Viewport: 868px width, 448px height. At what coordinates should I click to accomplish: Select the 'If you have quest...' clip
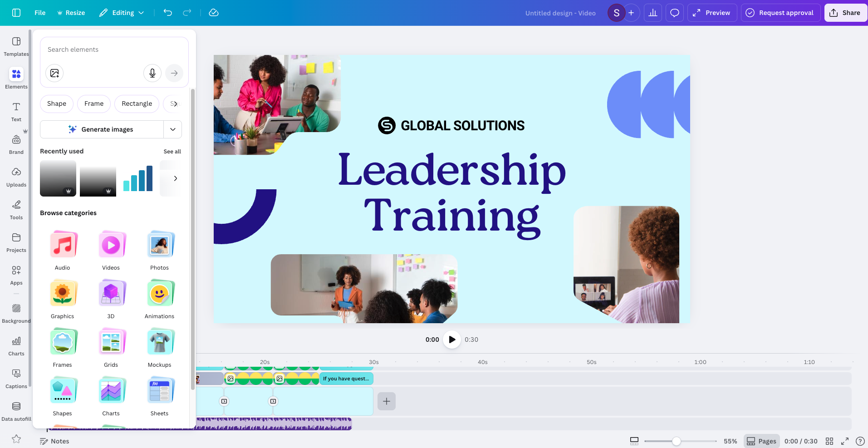[346, 379]
